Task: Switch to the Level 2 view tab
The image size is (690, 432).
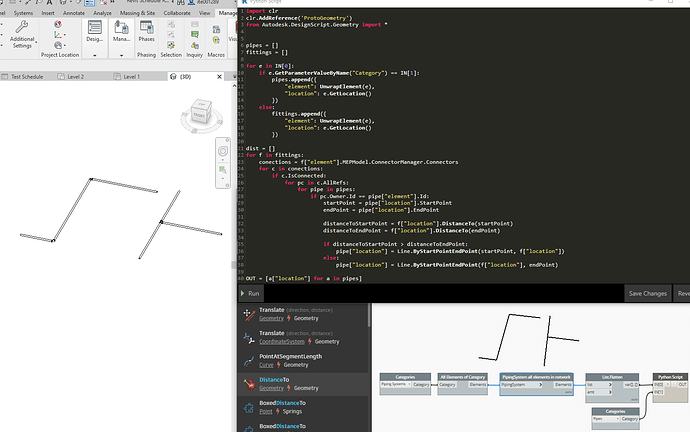Action: 75,77
